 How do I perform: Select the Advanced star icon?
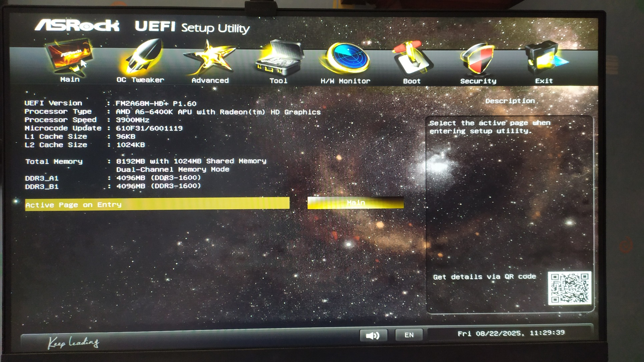tap(210, 57)
